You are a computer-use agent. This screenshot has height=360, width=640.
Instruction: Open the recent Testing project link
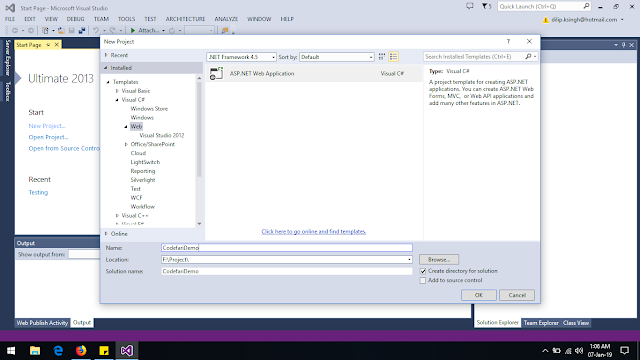(38, 192)
